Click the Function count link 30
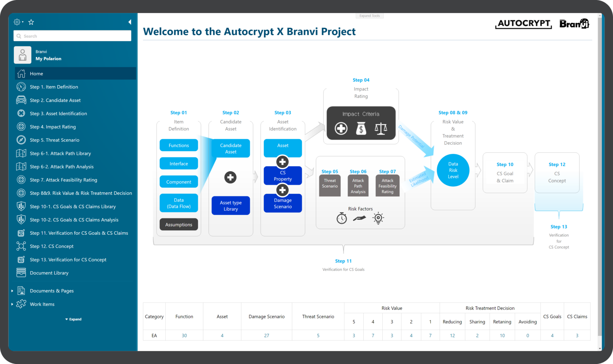This screenshot has height=364, width=613. [x=184, y=336]
